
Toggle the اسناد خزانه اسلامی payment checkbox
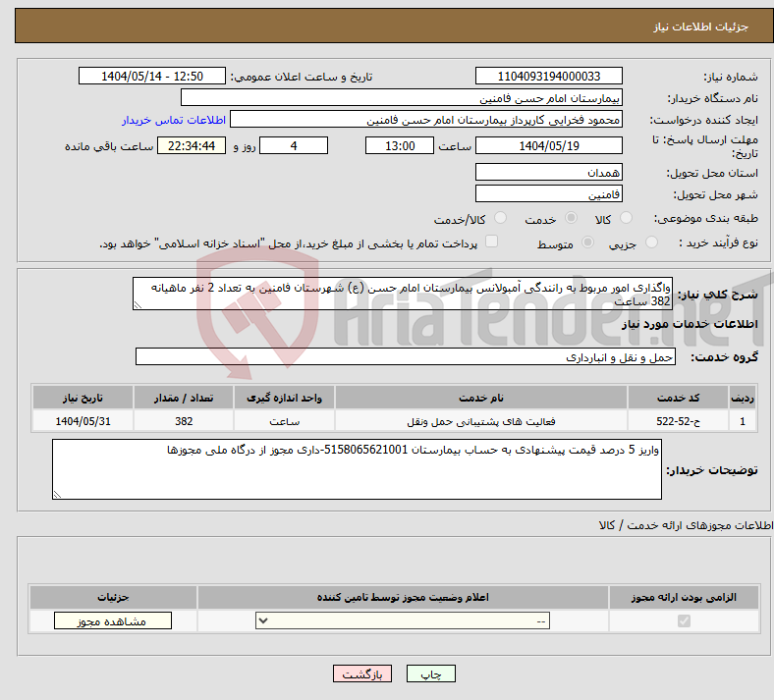point(491,242)
